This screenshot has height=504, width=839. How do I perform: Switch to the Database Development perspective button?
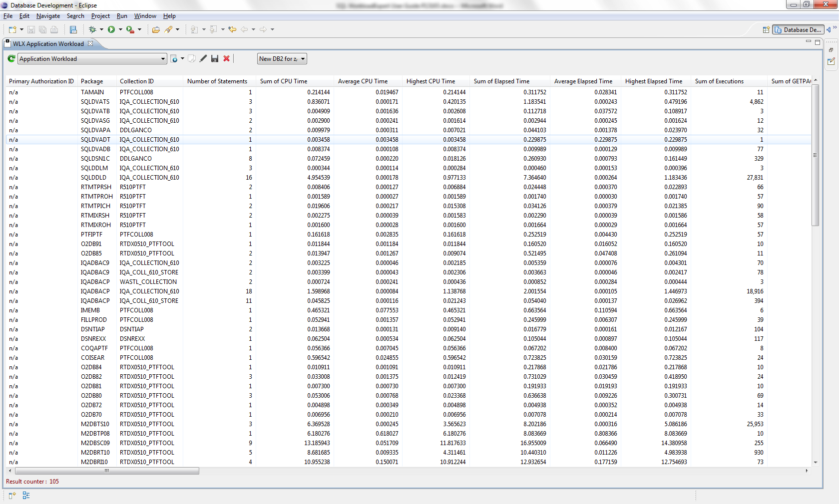[798, 30]
